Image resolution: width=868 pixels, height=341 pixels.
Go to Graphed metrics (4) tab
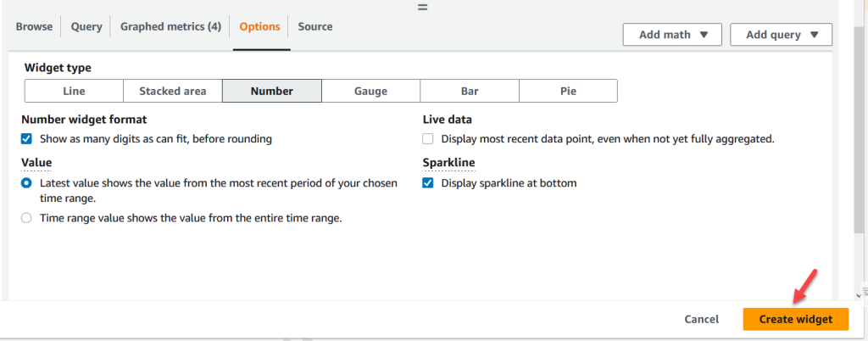click(x=170, y=26)
